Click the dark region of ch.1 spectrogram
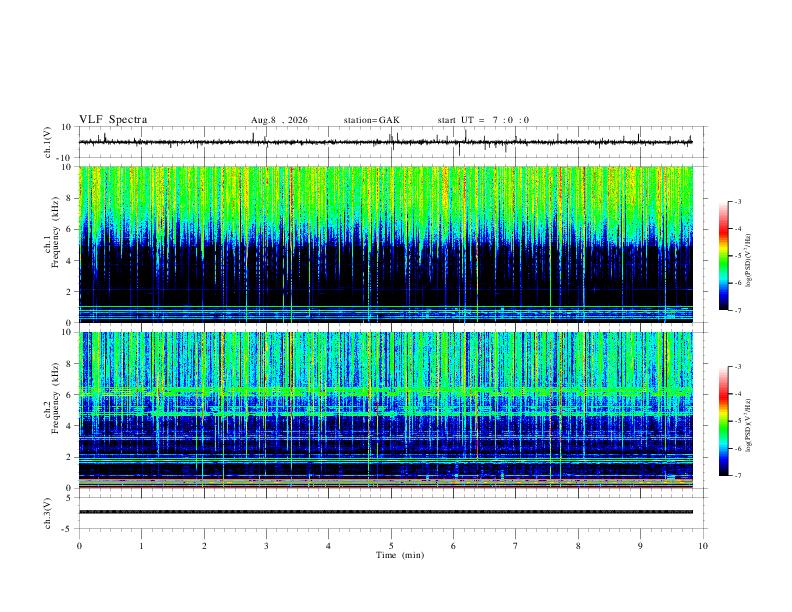Image resolution: width=792 pixels, height=612 pixels. click(x=385, y=275)
